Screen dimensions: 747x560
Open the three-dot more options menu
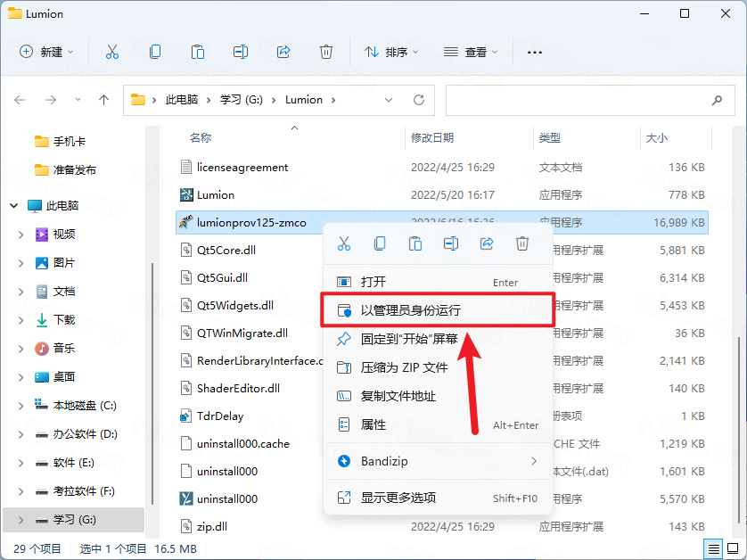point(535,52)
